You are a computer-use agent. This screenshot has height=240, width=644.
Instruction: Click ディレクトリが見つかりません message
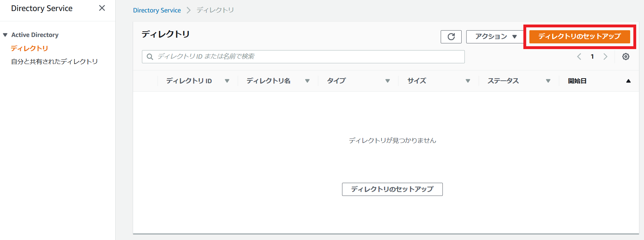[392, 140]
